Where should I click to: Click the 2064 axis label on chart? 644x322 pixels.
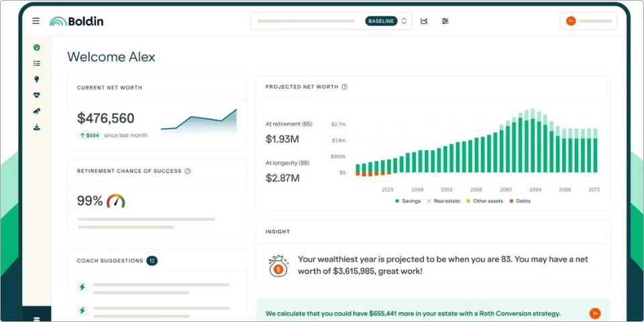point(535,190)
